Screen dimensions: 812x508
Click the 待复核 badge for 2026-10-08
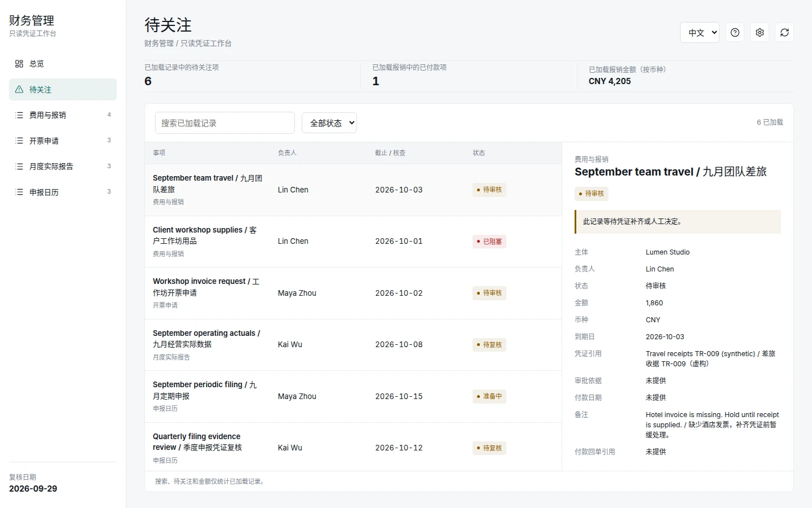pyautogui.click(x=489, y=345)
